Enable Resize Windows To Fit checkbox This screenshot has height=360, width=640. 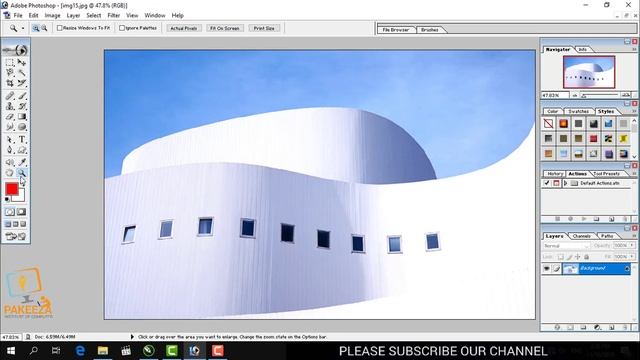(60, 28)
